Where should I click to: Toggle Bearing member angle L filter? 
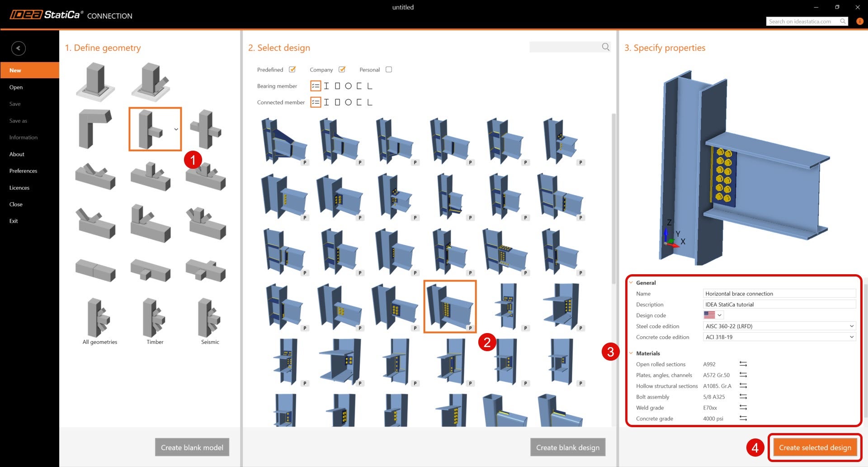pos(370,86)
